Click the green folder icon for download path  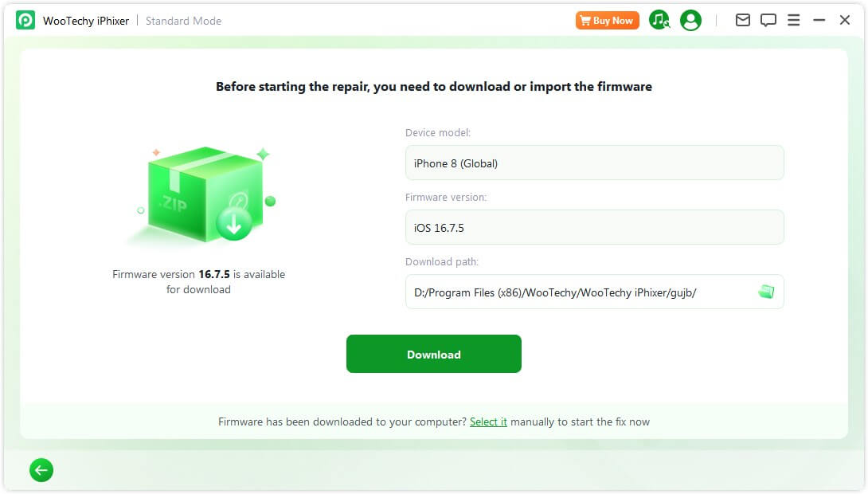[766, 292]
